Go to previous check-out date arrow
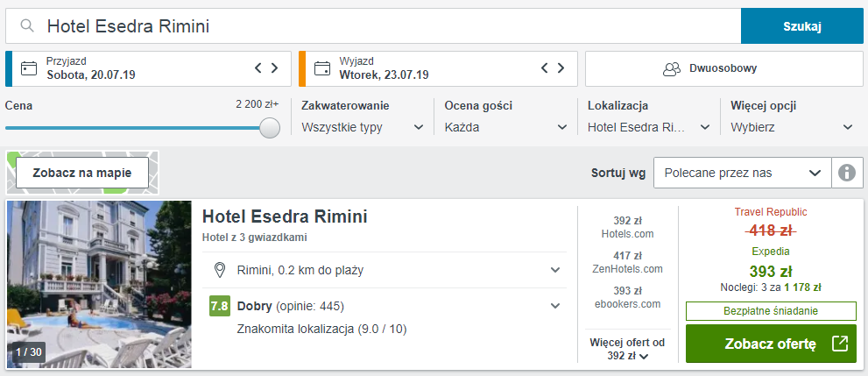The width and height of the screenshot is (868, 376). click(544, 68)
